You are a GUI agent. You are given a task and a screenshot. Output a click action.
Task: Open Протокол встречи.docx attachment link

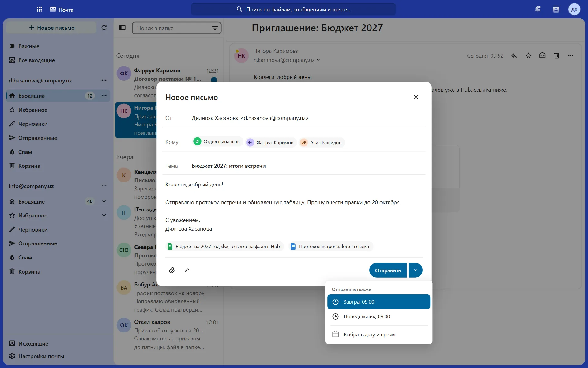point(331,246)
